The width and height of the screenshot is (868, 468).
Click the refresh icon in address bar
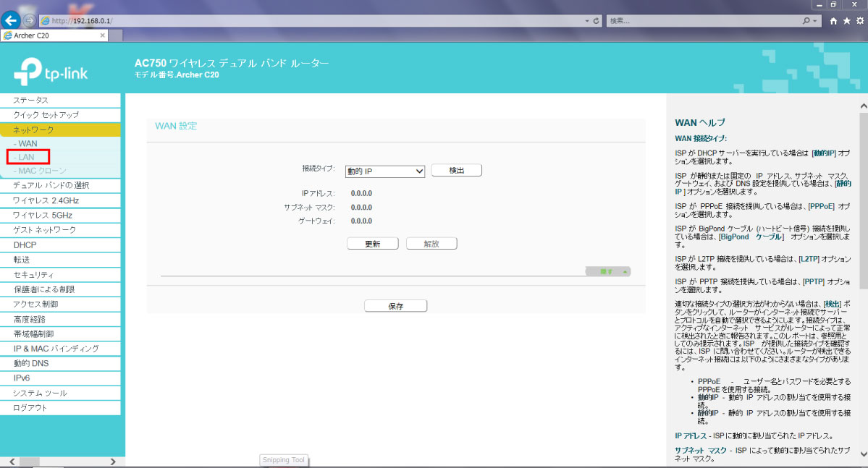[595, 21]
